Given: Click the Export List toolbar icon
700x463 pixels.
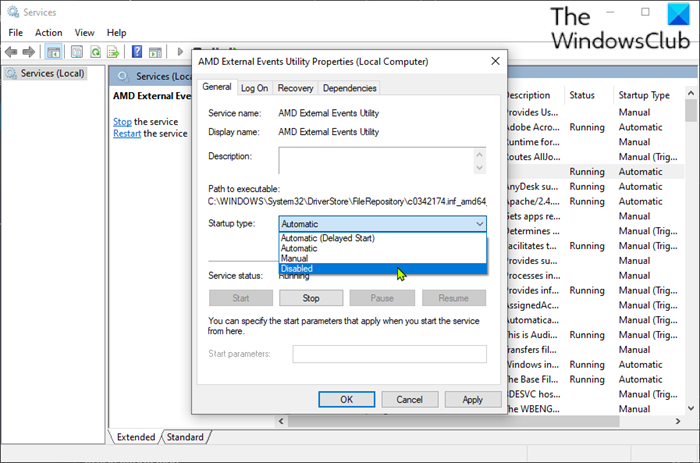Looking at the screenshot, I should [x=113, y=52].
